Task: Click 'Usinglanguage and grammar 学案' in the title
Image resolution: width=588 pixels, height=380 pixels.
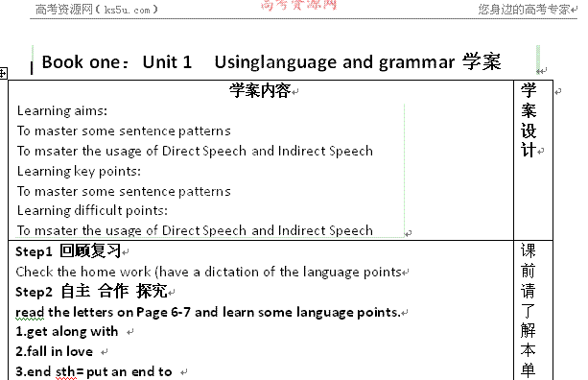Action: pyautogui.click(x=358, y=62)
